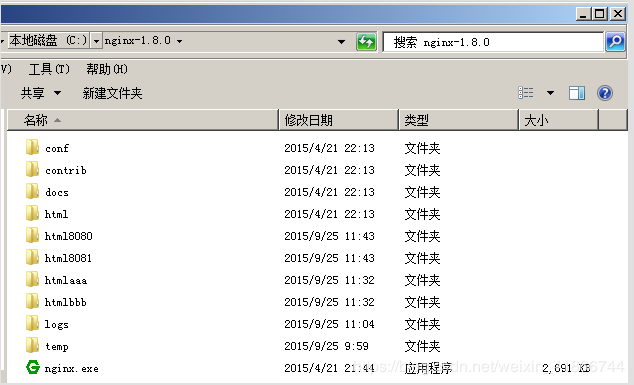Click the date 2015/9/25 9:59

327,346
